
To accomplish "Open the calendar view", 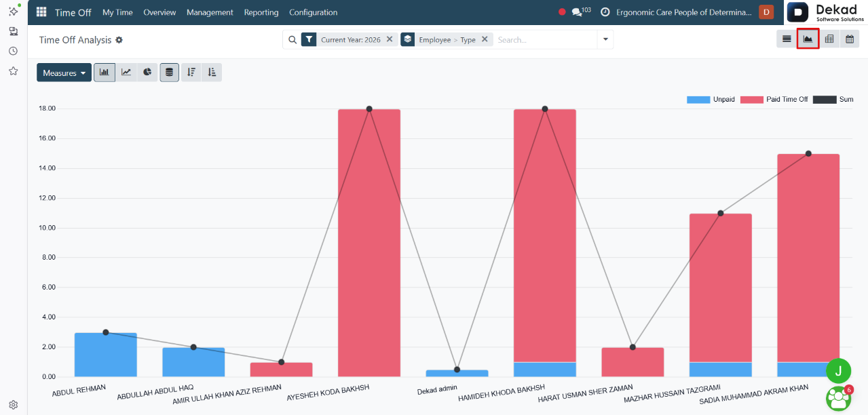I will click(849, 39).
